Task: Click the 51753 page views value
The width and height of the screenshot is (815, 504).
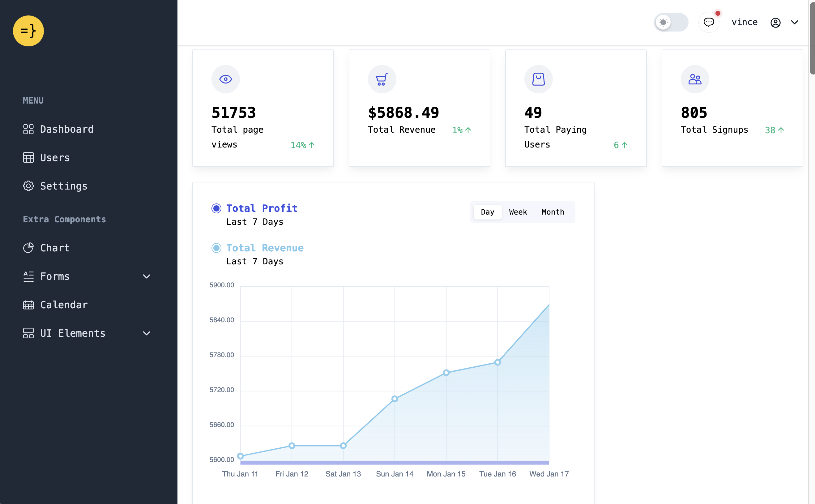Action: tap(234, 113)
